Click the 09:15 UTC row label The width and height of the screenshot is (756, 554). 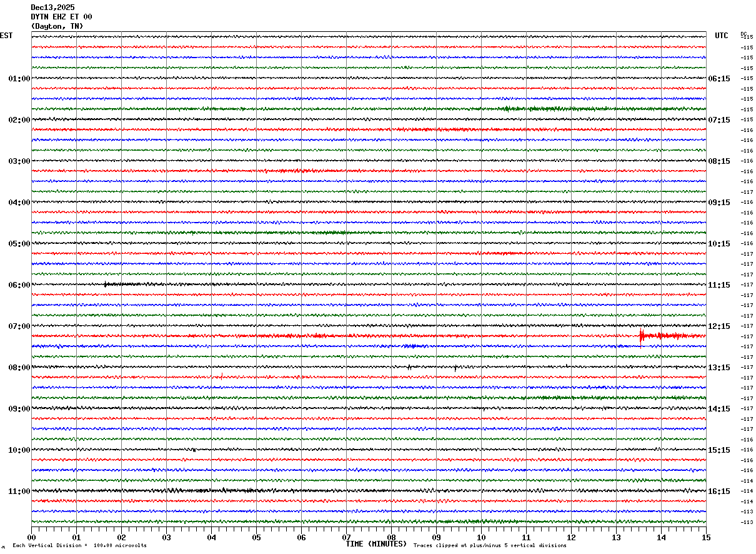(719, 203)
